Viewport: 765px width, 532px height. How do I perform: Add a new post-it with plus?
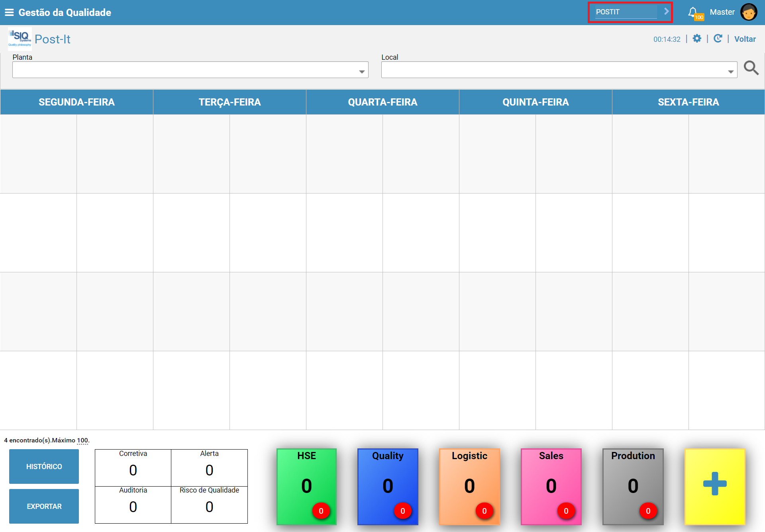715,487
